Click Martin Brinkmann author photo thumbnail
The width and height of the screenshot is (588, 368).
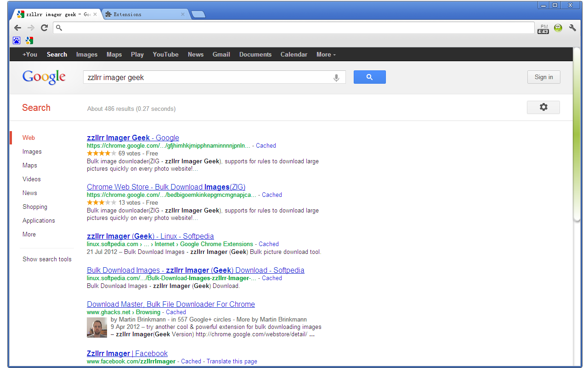coord(97,328)
